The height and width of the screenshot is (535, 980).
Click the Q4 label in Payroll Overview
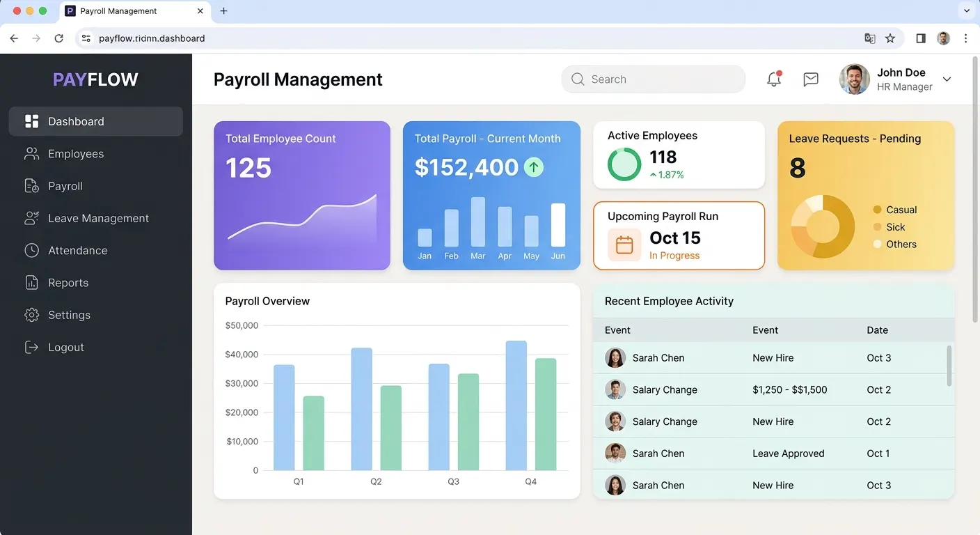tap(530, 481)
